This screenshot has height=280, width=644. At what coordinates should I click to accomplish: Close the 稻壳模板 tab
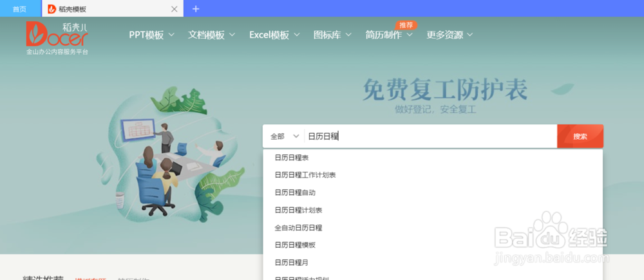(x=174, y=9)
